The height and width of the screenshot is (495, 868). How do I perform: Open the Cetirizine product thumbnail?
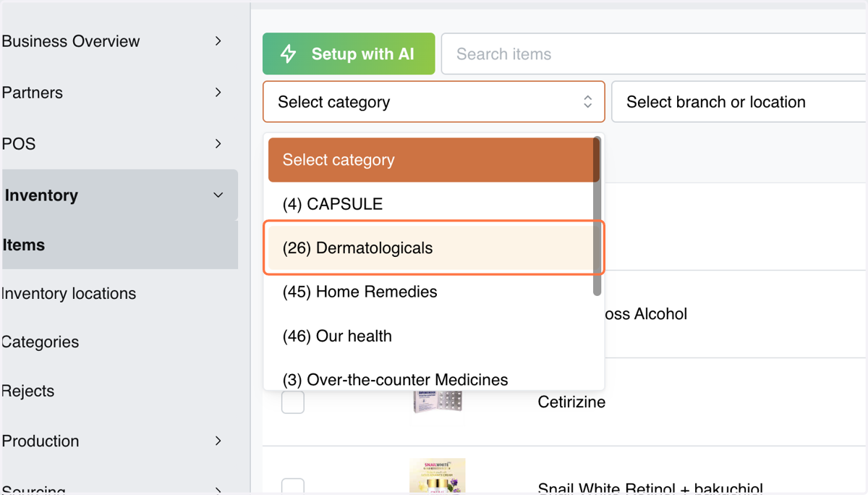coord(438,402)
